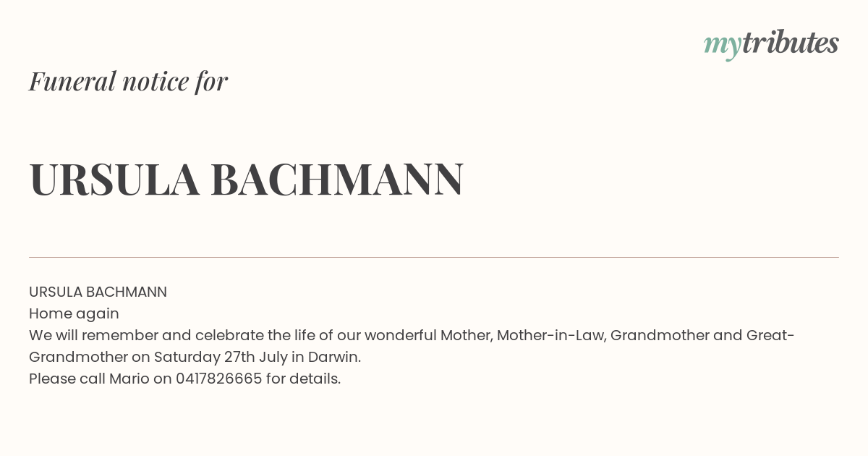Select the "Funeral notice for" italic heading
Viewport: 868px width, 456px height.
pos(129,81)
